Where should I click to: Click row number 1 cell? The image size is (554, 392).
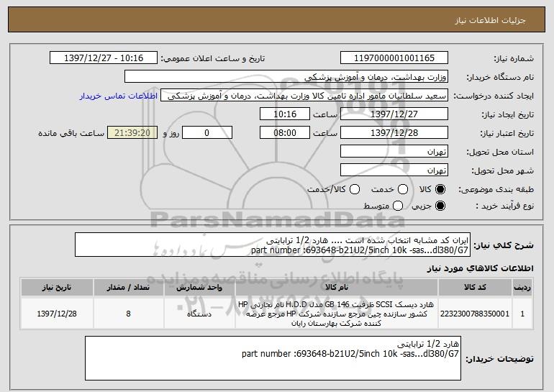click(522, 314)
